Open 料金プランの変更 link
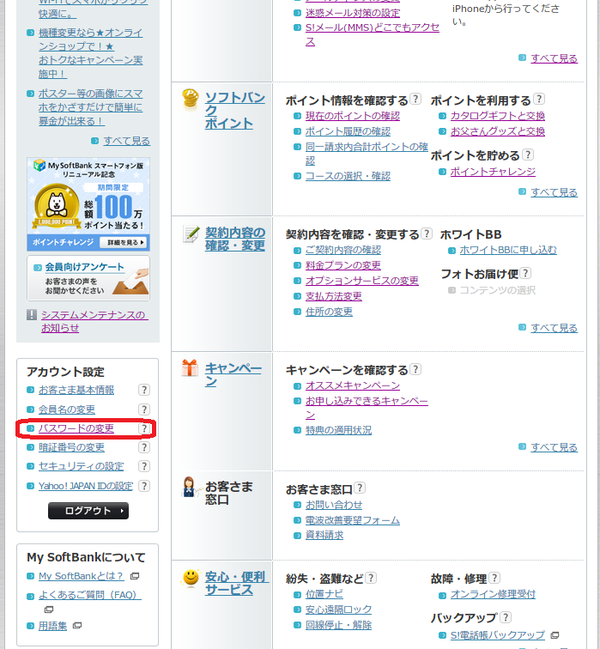The width and height of the screenshot is (600, 649). pos(343,265)
